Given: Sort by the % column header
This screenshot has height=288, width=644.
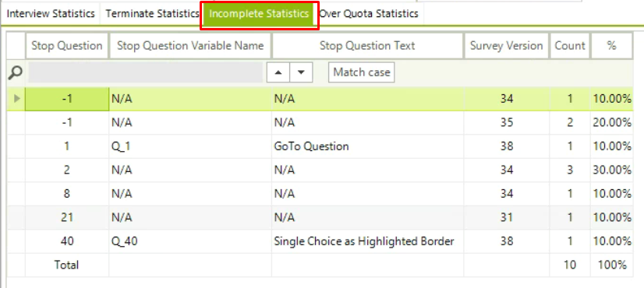Looking at the screenshot, I should [611, 46].
